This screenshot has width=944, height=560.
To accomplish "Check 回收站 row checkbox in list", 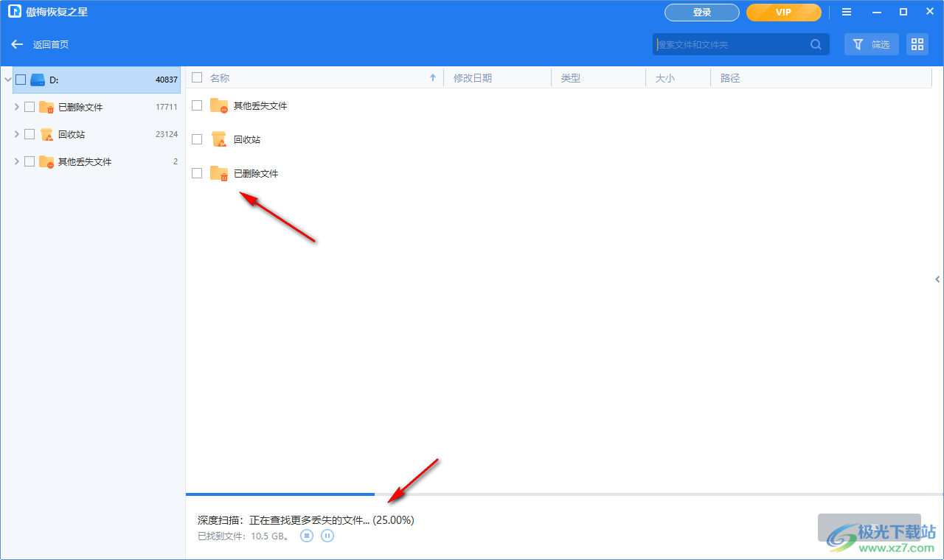I will click(197, 139).
